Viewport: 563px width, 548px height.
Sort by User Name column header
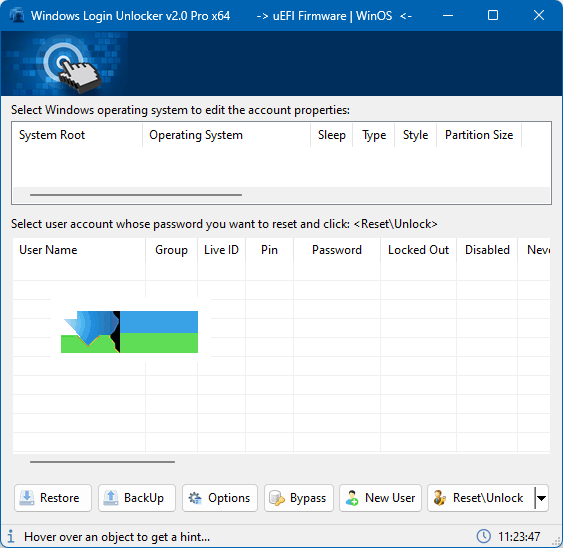(79, 250)
